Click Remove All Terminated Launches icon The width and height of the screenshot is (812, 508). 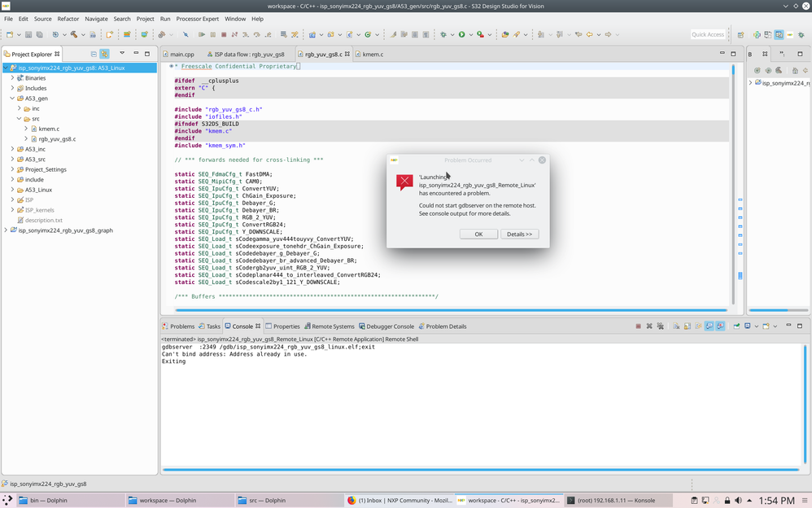tap(661, 326)
